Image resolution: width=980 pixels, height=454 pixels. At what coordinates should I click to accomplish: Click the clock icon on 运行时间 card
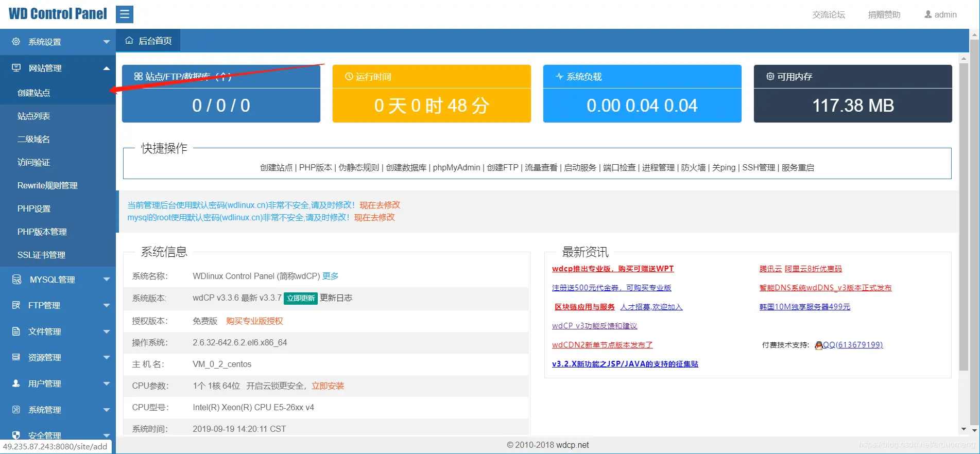(x=349, y=77)
